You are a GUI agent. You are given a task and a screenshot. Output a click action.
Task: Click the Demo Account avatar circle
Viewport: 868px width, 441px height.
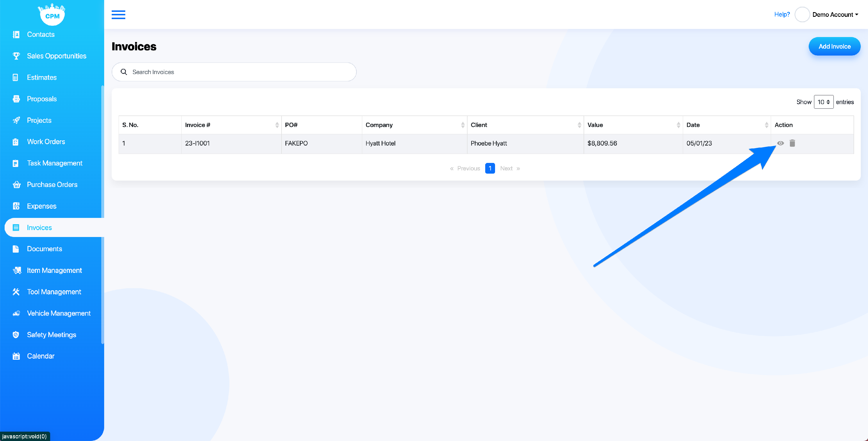(x=802, y=14)
